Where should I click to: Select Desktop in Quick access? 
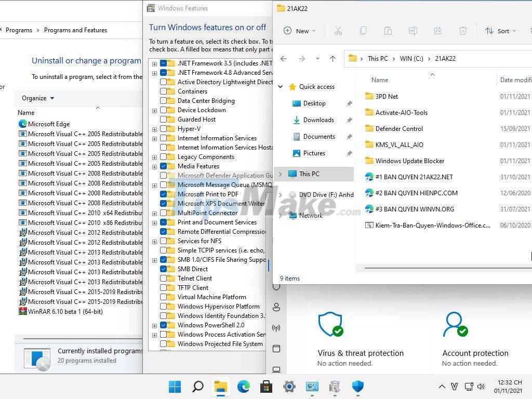click(x=314, y=103)
